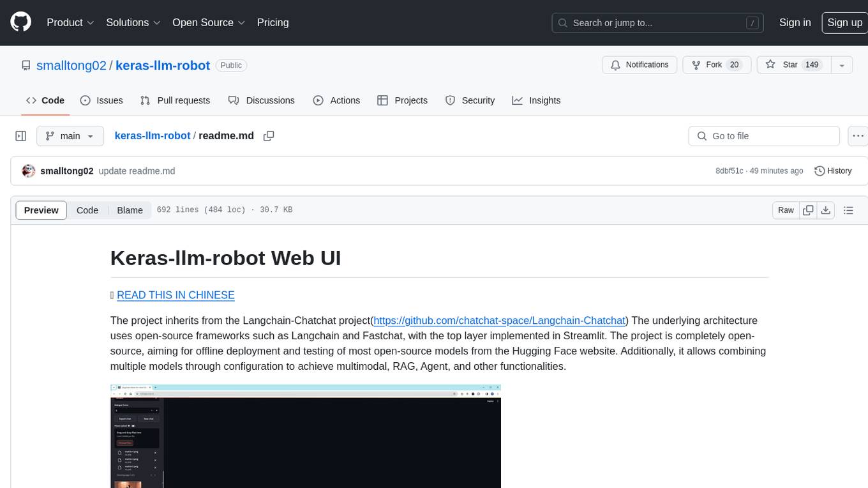Switch to the Code tab

tap(45, 100)
